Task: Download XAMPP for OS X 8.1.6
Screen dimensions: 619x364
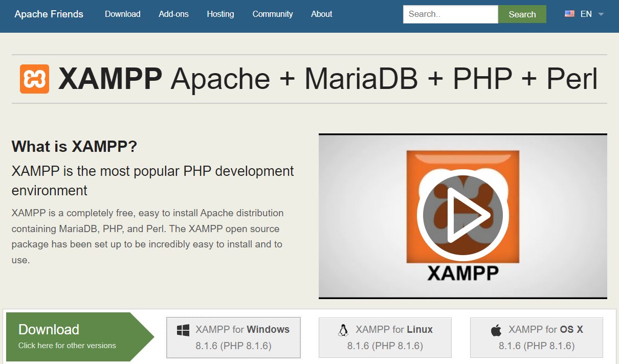Action: point(537,337)
